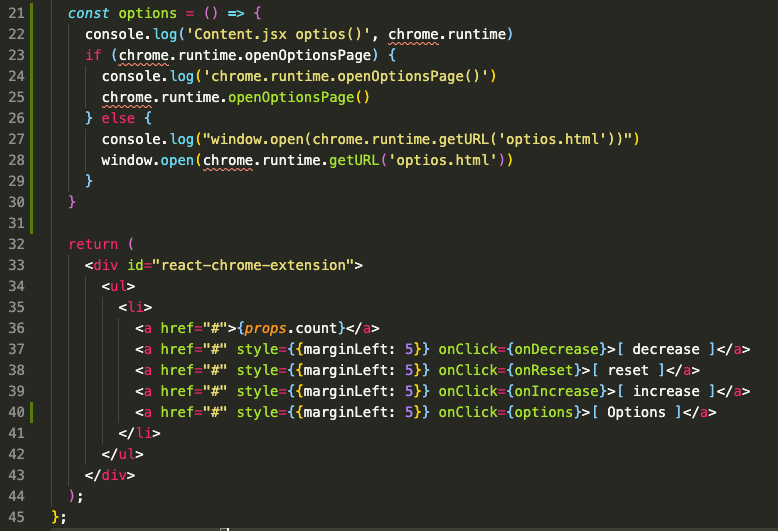Click line number 23 in the gutter
Viewport: 778px width, 531px height.
16,55
